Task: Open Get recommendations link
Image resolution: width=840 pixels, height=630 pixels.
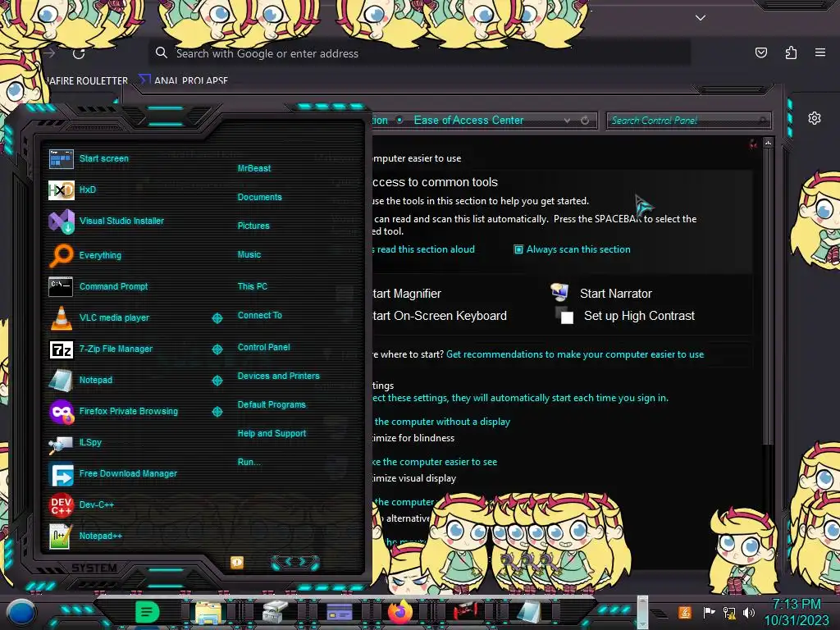Action: (575, 354)
